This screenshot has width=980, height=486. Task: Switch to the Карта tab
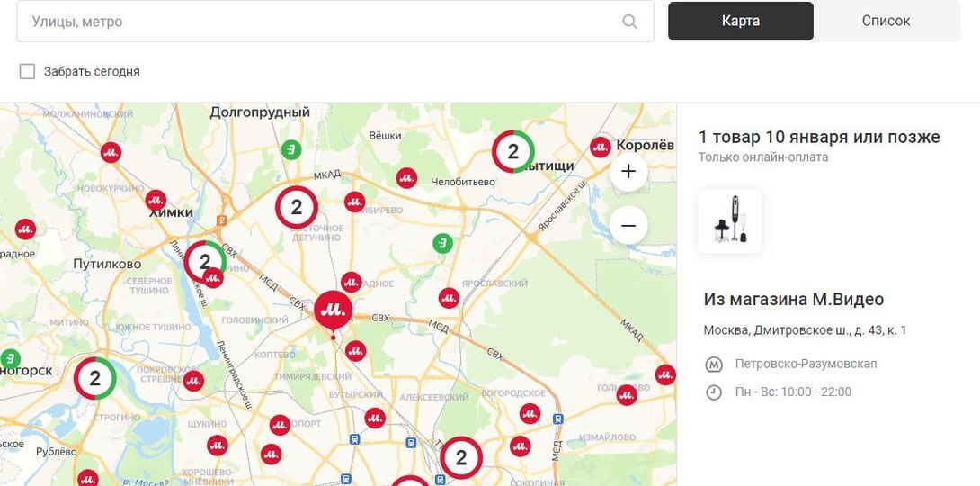point(741,22)
